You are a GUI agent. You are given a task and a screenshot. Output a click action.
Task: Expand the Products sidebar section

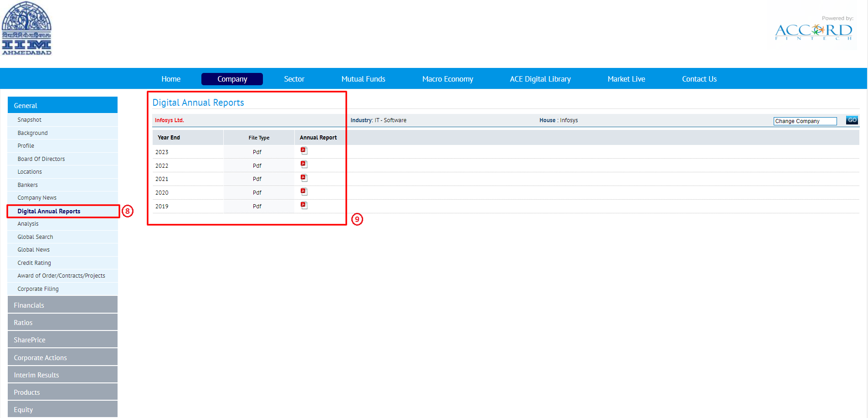coord(62,392)
